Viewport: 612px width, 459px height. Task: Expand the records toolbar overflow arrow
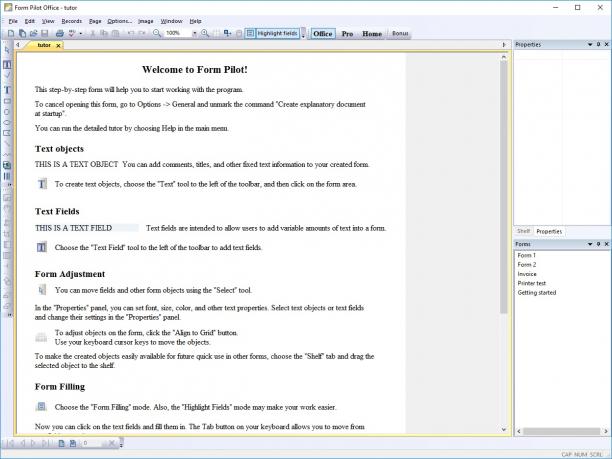click(121, 443)
